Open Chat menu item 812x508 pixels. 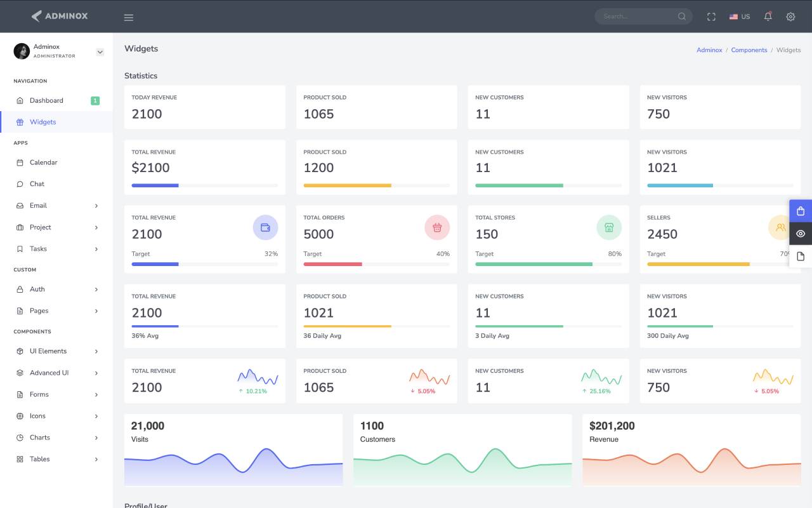pyautogui.click(x=56, y=184)
